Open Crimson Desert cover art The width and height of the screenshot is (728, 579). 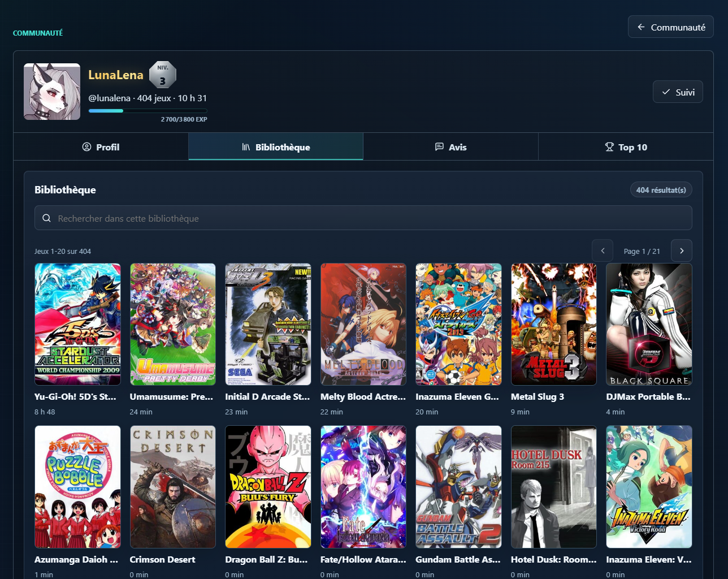(173, 487)
